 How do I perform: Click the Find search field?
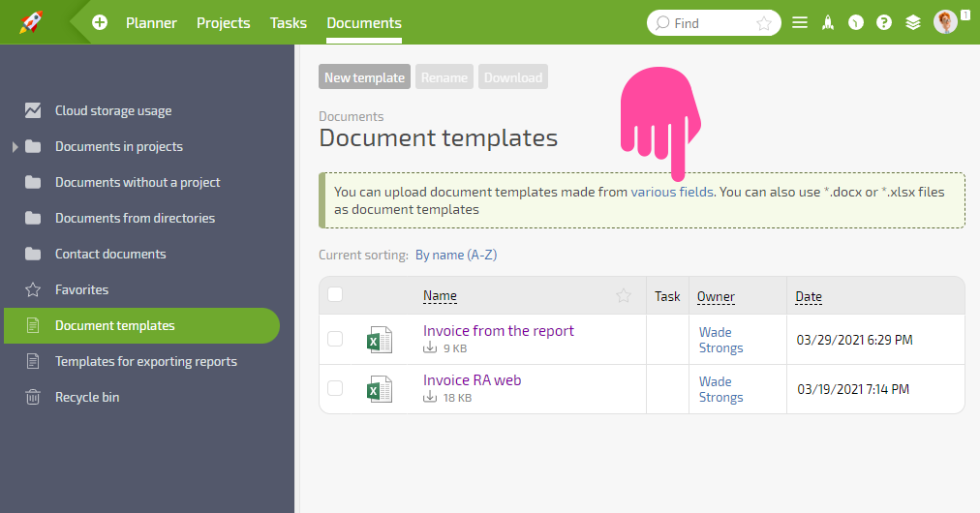click(714, 23)
